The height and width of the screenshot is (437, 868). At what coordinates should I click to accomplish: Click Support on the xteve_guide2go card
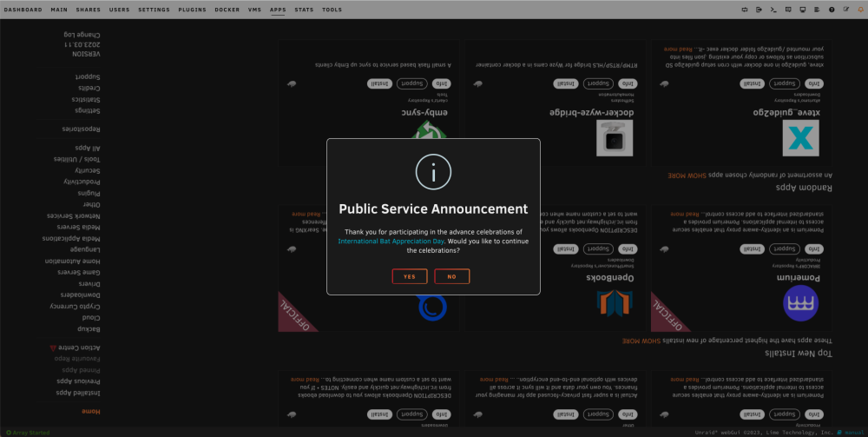[785, 83]
